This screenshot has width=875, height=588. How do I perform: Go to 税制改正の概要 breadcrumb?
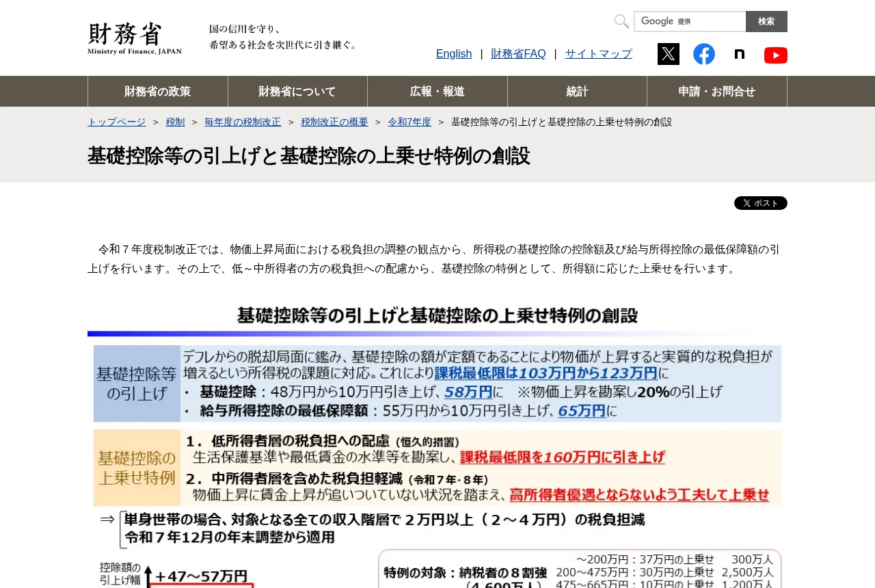click(334, 122)
